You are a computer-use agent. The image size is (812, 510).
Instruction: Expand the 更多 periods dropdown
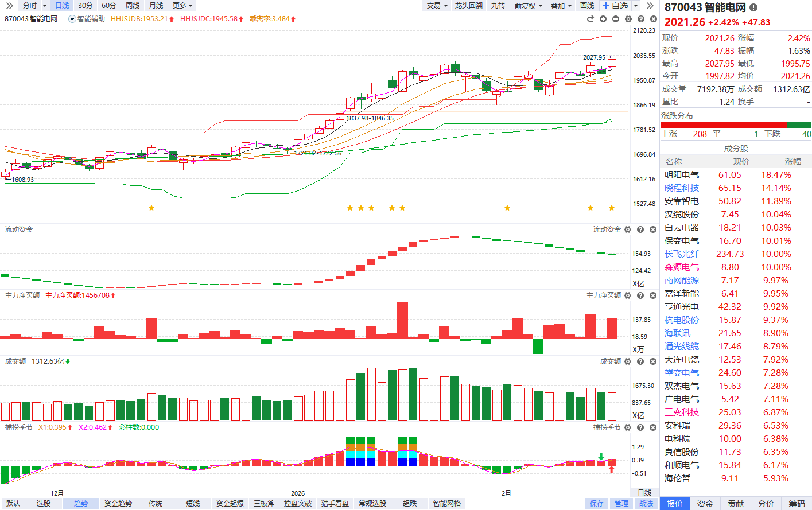tap(182, 6)
